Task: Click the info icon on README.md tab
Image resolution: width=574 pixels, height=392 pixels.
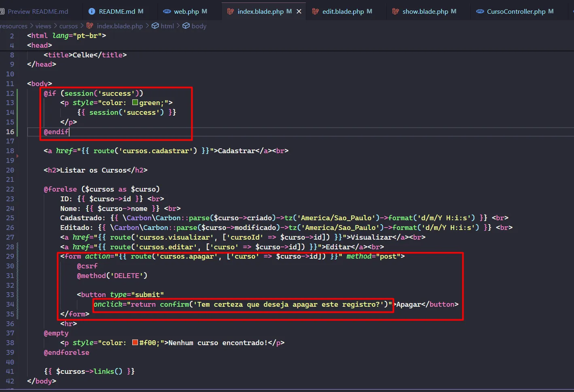Action: 92,11
